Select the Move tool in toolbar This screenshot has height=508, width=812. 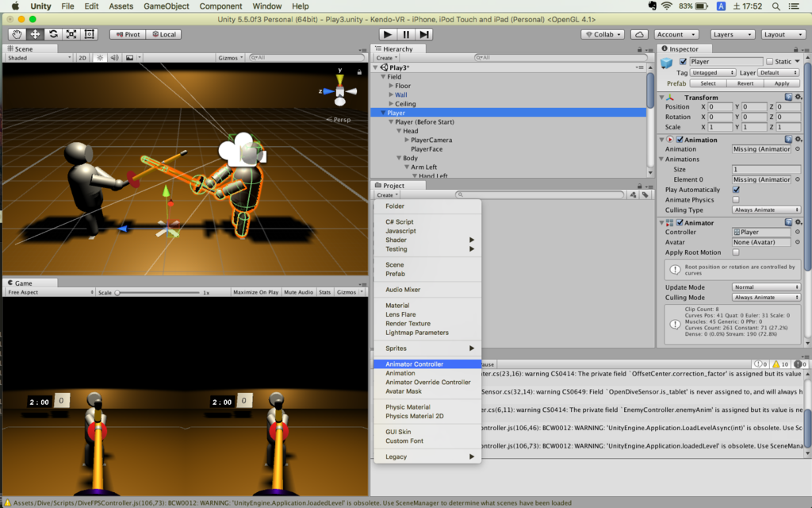click(x=35, y=34)
